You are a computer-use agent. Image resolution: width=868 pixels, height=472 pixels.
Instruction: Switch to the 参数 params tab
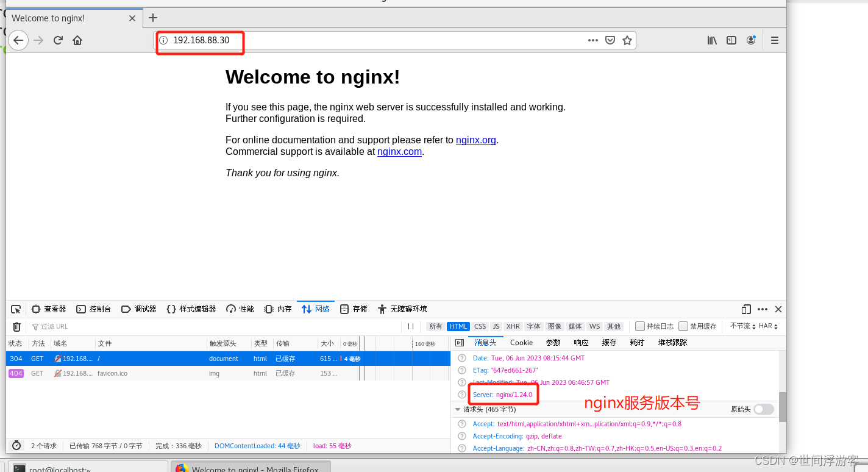pyautogui.click(x=553, y=343)
